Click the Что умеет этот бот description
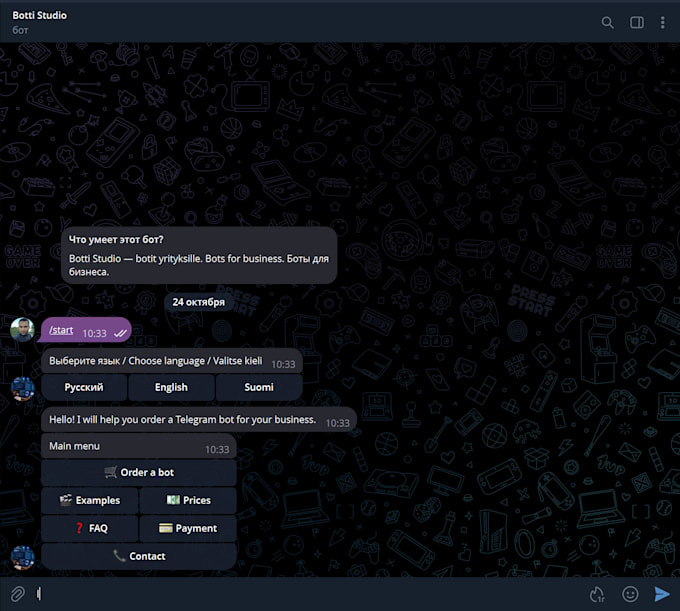 coord(199,255)
